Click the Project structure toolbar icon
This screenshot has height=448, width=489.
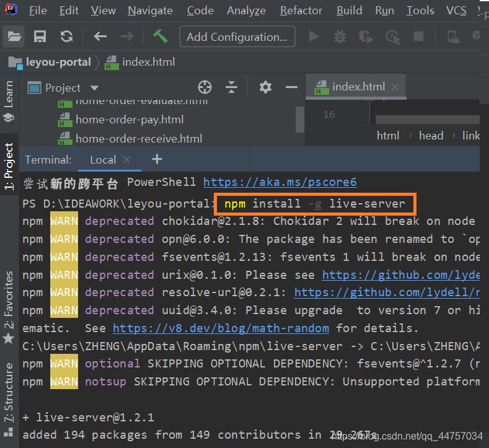click(453, 37)
